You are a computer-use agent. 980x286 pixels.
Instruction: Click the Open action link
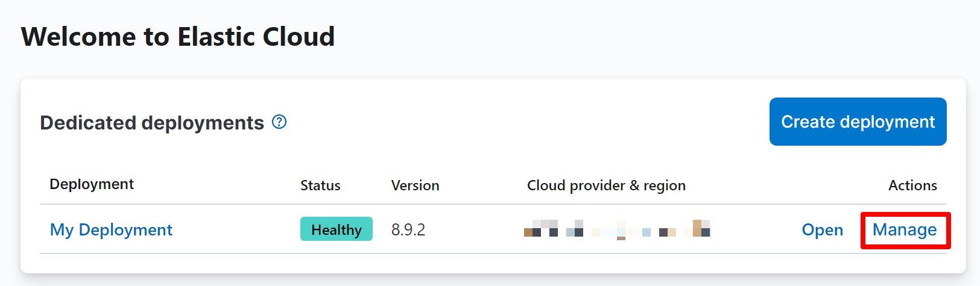coord(822,229)
